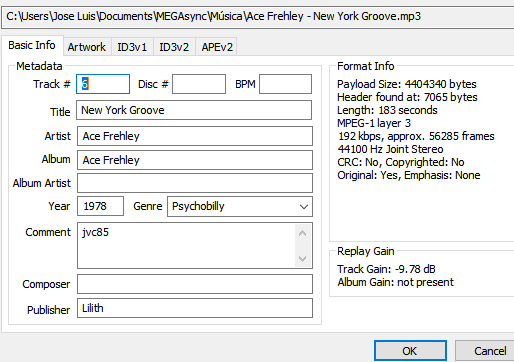Open the ID3v2 tab

point(174,47)
